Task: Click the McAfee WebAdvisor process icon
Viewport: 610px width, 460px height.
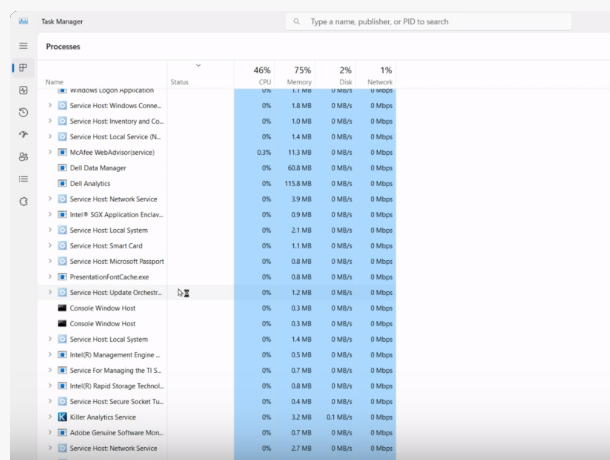Action: click(62, 152)
